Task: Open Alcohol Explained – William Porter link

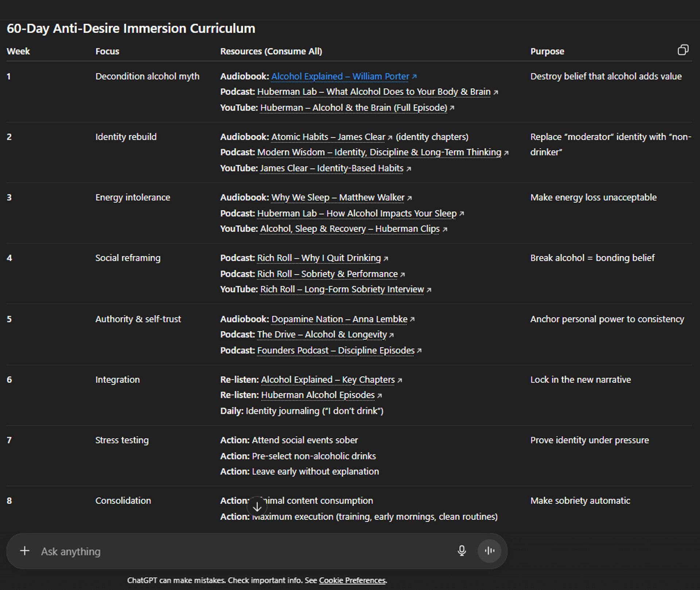Action: (340, 77)
